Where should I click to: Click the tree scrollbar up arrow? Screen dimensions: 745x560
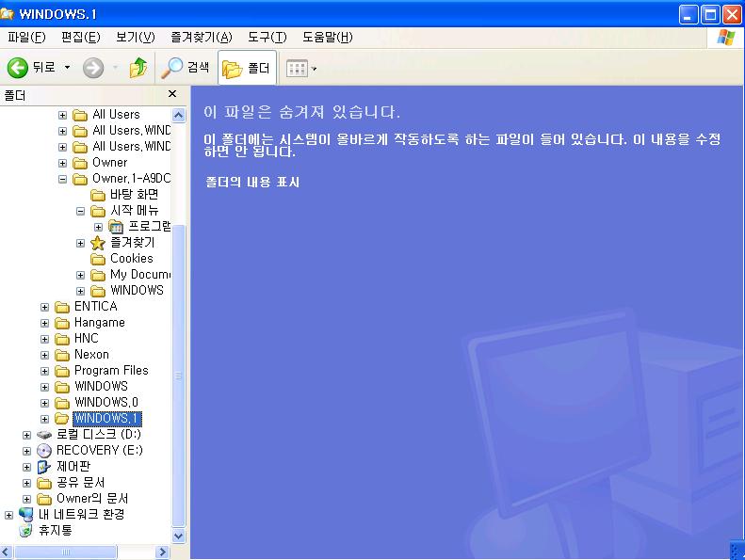[179, 115]
